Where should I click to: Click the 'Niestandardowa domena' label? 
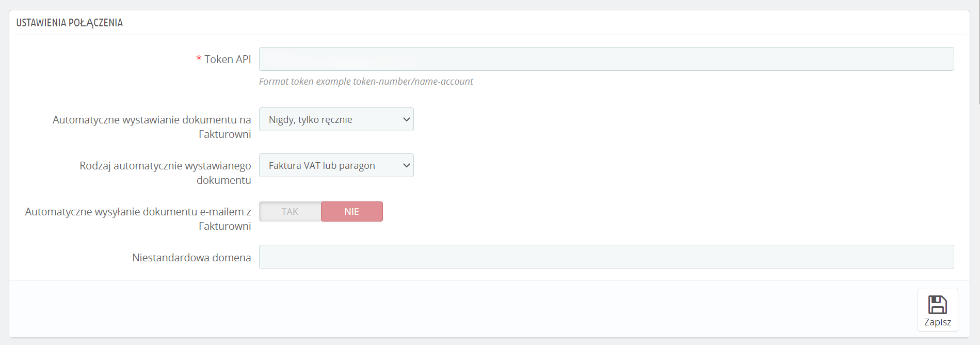(191, 258)
